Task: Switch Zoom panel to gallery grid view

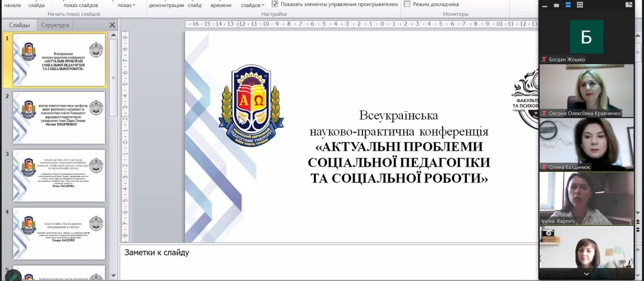Action: point(580,5)
